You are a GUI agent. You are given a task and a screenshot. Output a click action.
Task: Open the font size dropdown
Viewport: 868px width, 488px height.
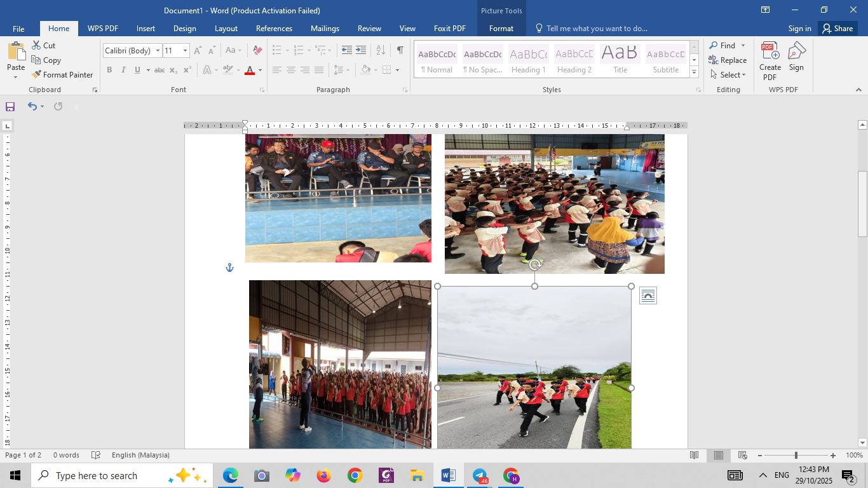[x=185, y=51]
